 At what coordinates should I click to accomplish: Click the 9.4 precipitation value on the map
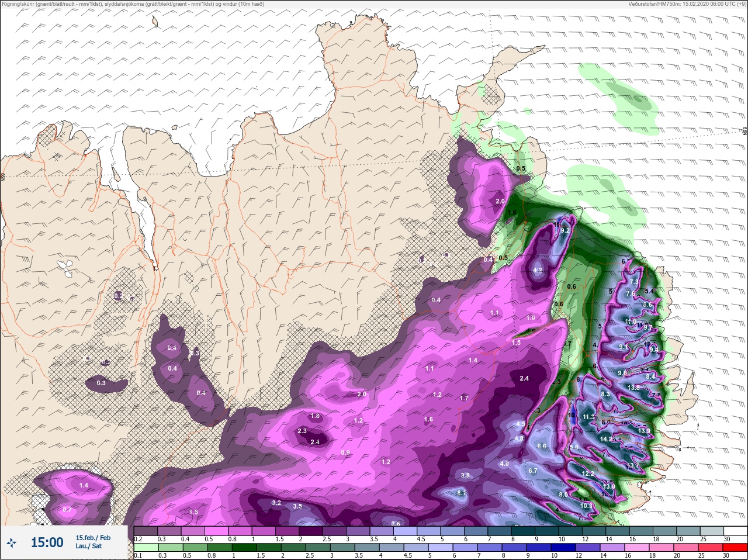[653, 350]
